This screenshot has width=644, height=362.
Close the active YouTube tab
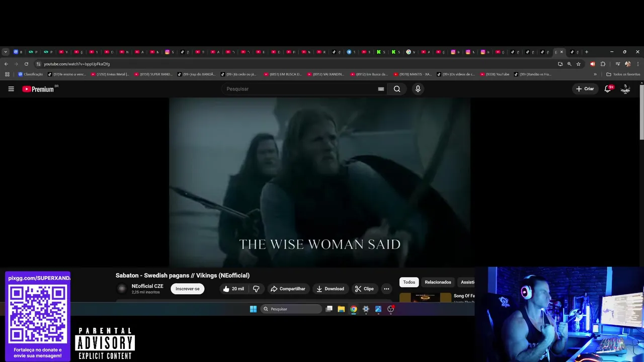coord(561,52)
